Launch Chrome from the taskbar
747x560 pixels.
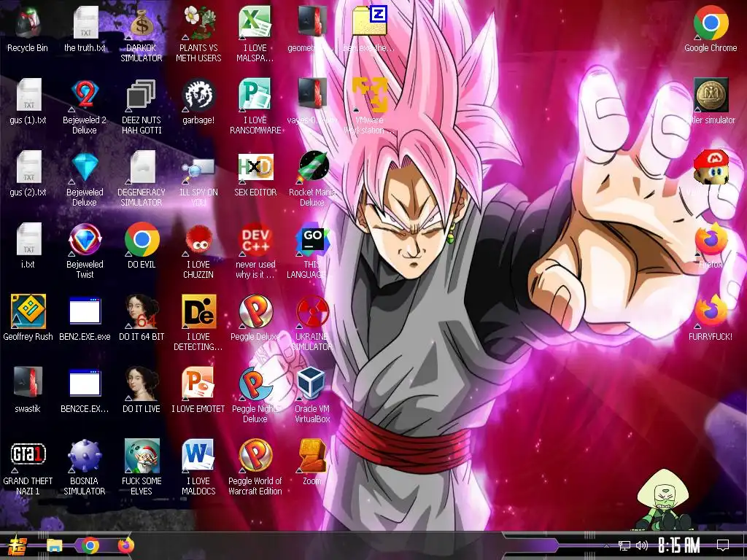click(x=90, y=545)
